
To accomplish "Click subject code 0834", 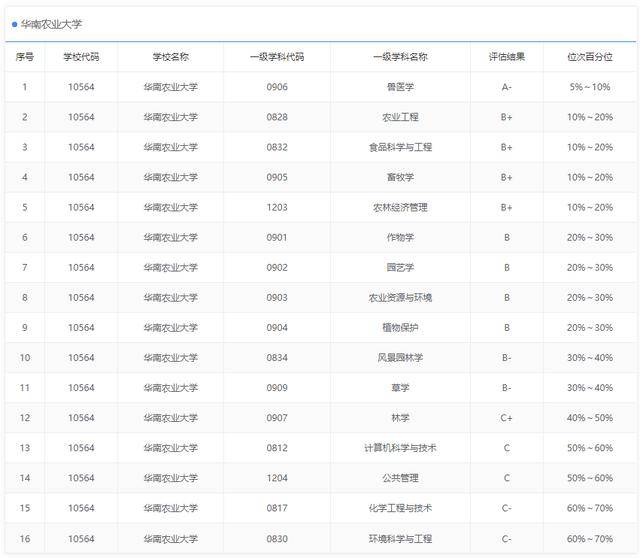I will click(x=277, y=358).
